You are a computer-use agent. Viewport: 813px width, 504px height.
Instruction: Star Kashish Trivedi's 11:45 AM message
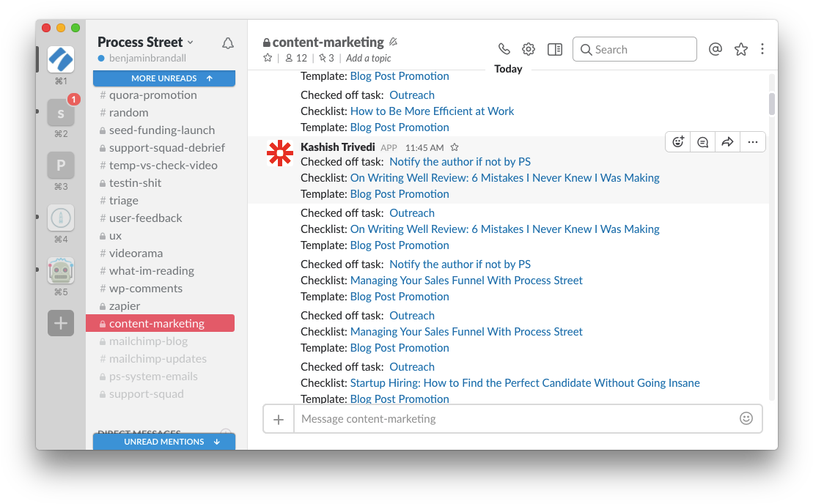point(455,147)
